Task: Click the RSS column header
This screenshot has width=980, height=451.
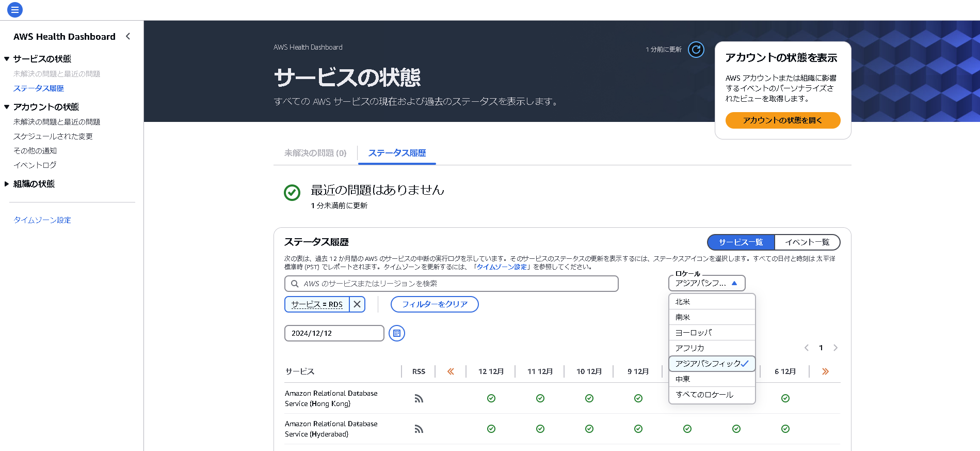Action: [419, 371]
